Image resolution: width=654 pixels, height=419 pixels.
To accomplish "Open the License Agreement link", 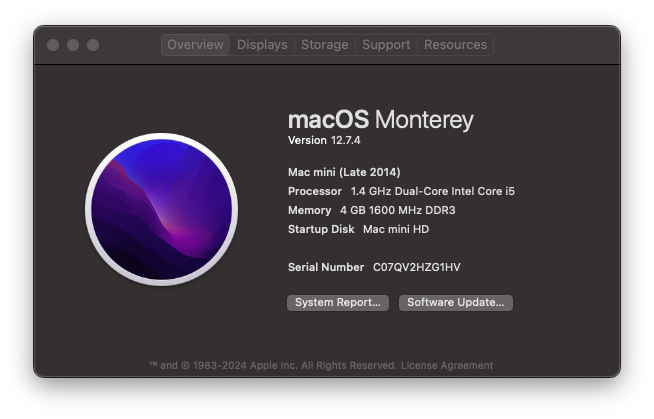I will point(447,366).
